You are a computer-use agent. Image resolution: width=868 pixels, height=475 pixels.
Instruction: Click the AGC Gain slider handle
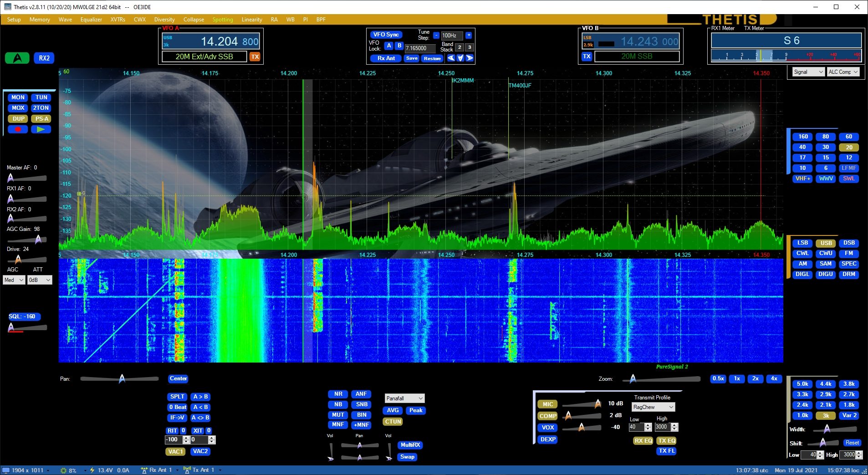point(39,239)
